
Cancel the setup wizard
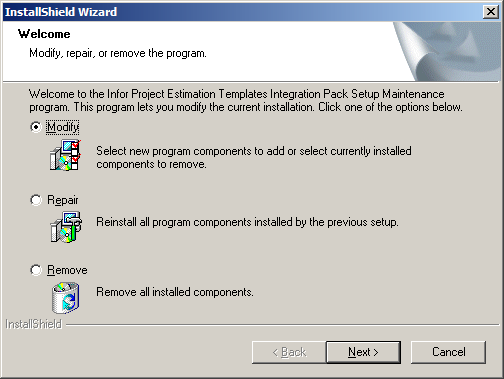[x=448, y=352]
